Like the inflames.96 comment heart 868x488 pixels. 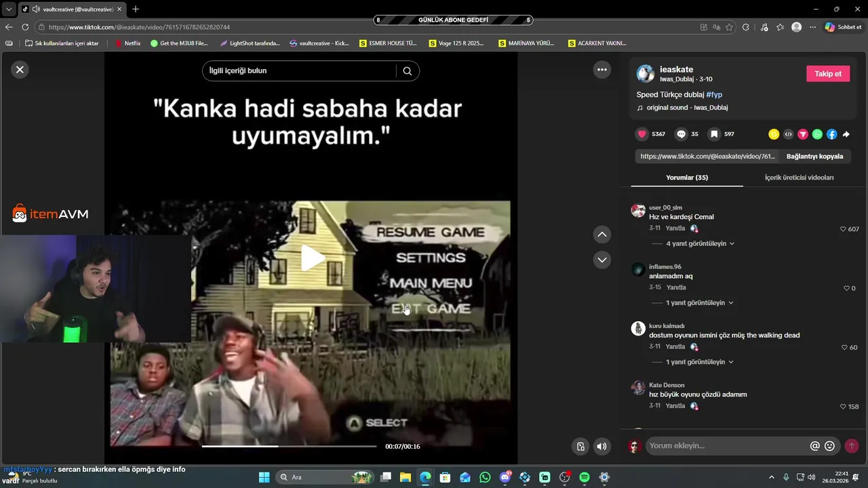[846, 288]
